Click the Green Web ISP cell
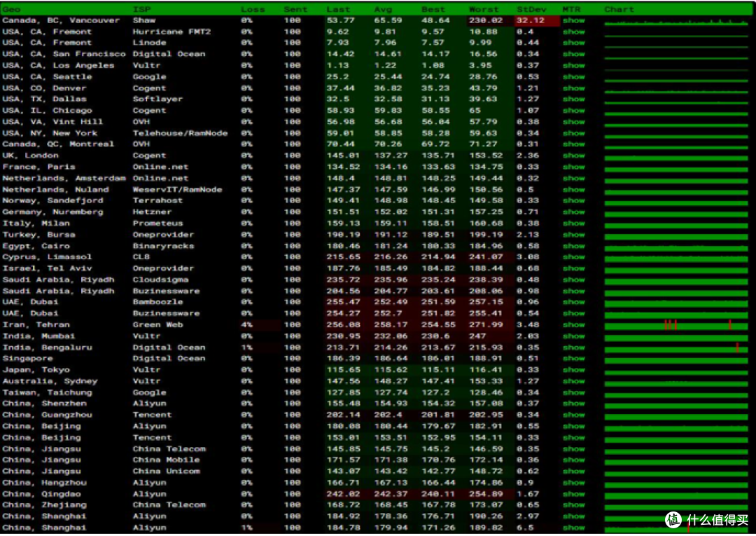The height and width of the screenshot is (536, 756). coord(158,324)
